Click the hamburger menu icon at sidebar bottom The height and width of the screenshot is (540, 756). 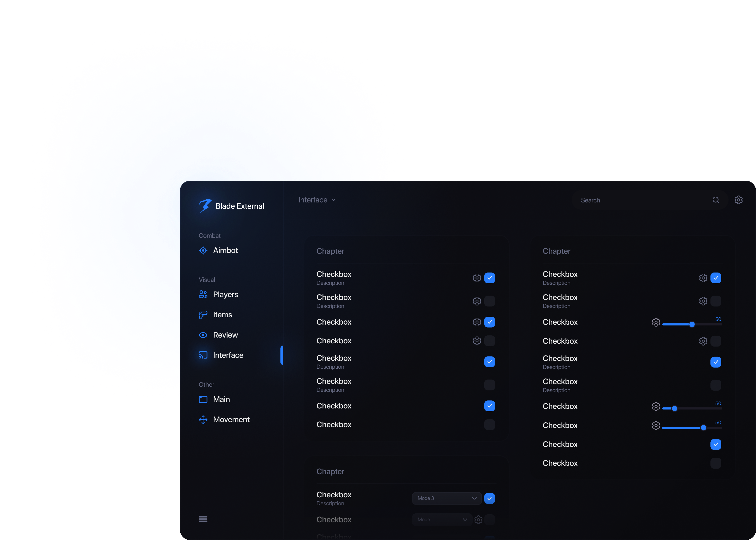(203, 519)
